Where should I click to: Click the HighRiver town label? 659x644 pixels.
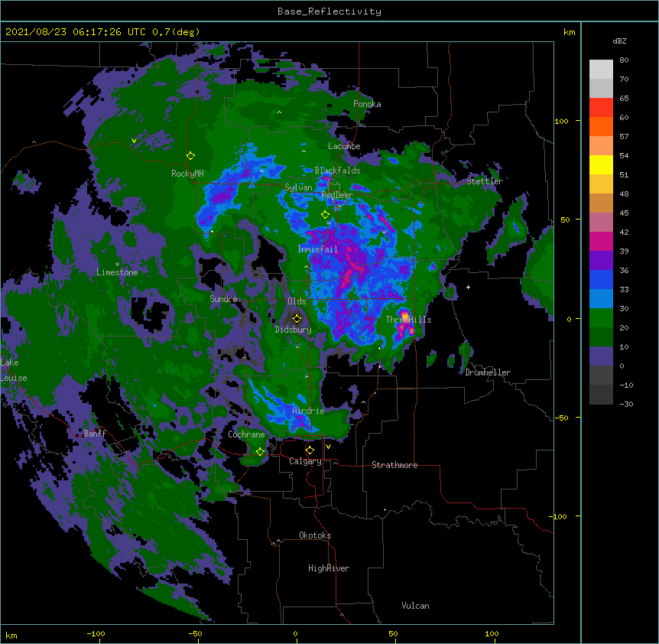pos(329,568)
